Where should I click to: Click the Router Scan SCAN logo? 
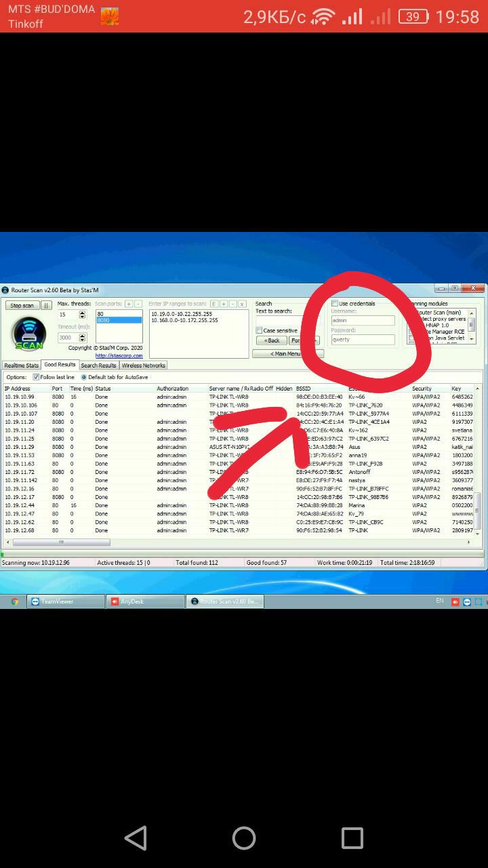(x=29, y=334)
